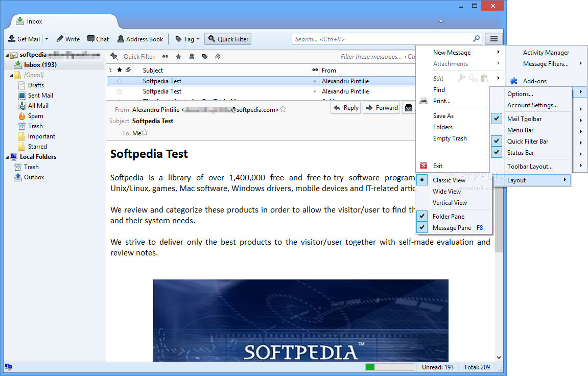
Task: Click the Softpedia banner image
Action: point(300,320)
